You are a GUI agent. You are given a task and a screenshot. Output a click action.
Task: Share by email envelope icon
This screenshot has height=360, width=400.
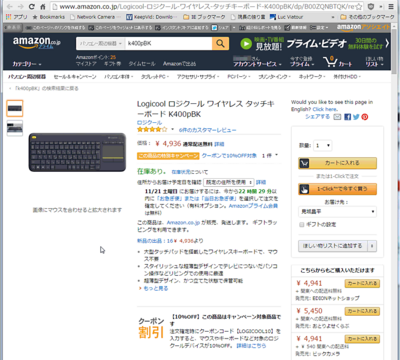337,117
